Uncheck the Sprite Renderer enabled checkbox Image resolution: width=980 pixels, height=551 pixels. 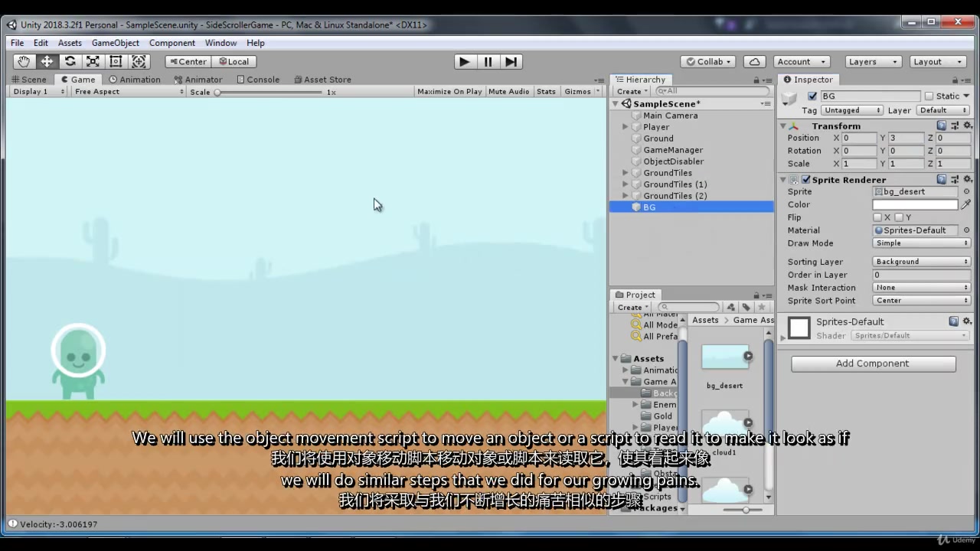(x=805, y=179)
